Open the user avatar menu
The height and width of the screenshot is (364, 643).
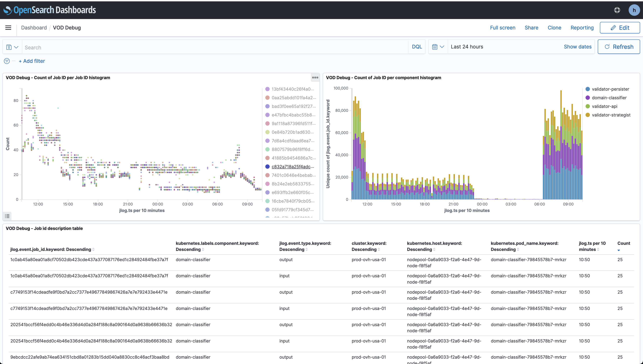click(x=634, y=10)
